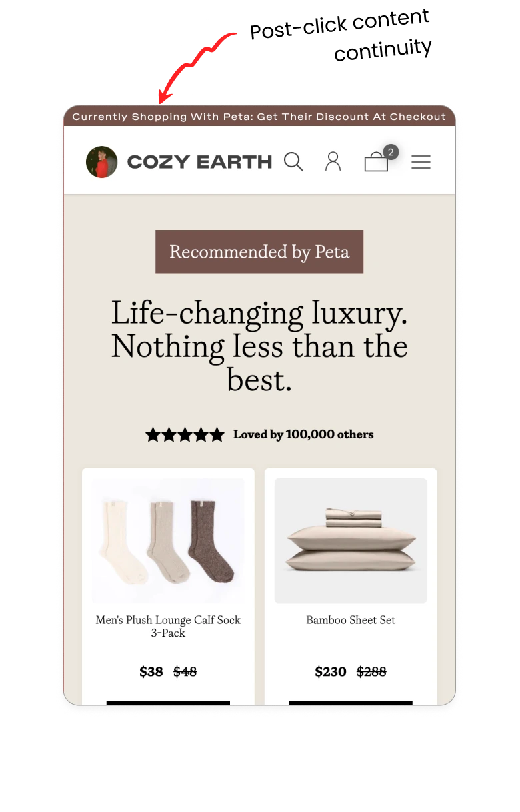Viewport: 520px width, 812px height.
Task: Click the $38 sock sale price
Action: 151,672
